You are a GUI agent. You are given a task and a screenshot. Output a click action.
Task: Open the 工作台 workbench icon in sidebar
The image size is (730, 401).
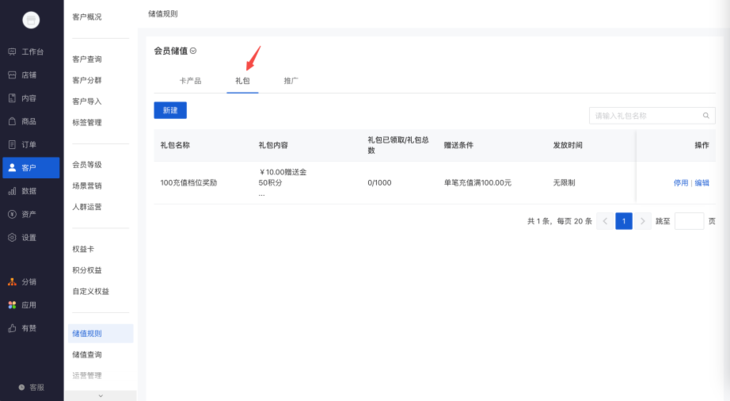tap(12, 51)
